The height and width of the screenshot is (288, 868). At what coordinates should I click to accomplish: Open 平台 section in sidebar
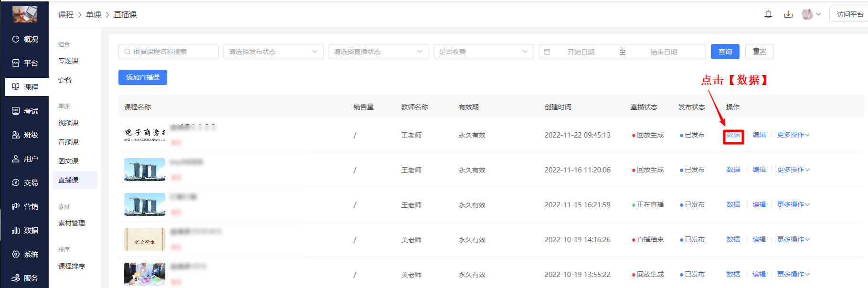25,63
